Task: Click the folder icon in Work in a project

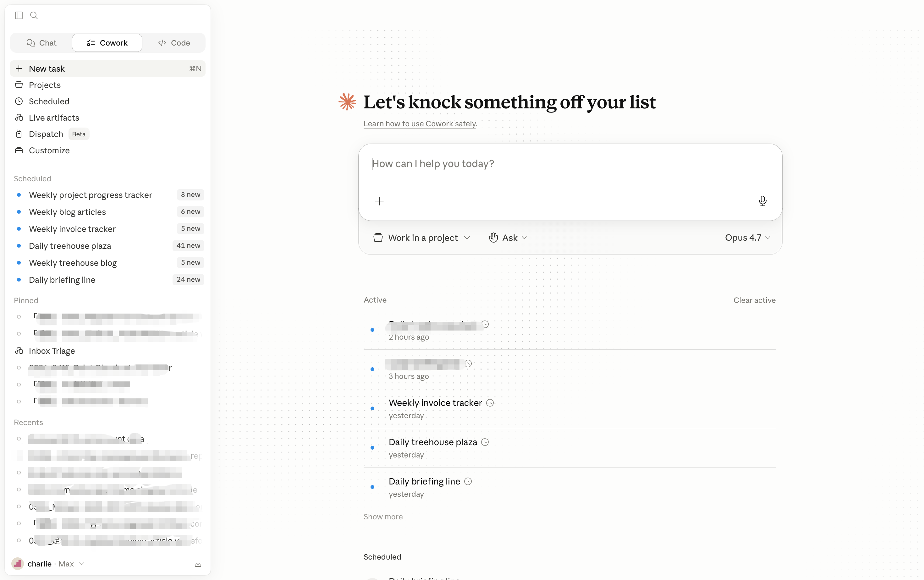Action: 378,238
